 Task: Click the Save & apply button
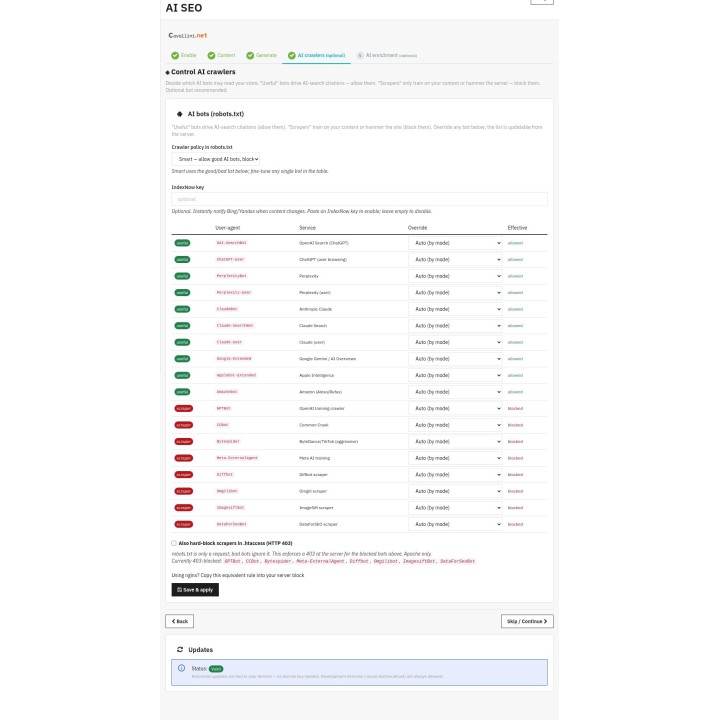click(x=195, y=590)
